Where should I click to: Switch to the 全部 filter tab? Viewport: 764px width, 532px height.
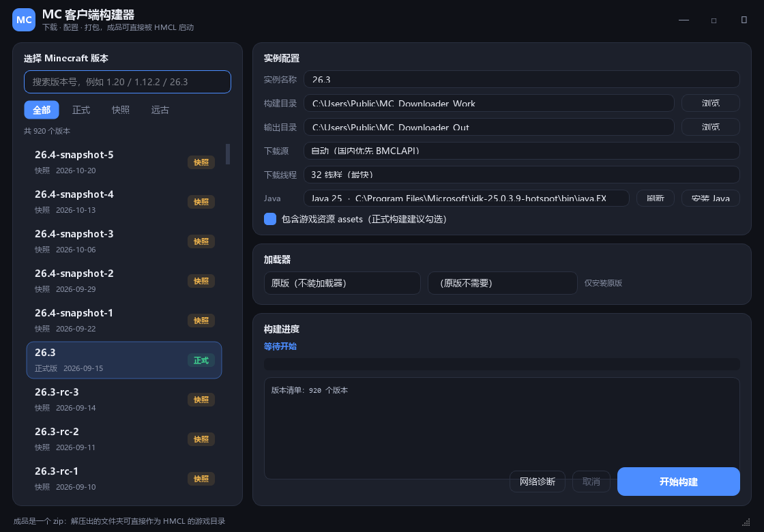pos(42,110)
